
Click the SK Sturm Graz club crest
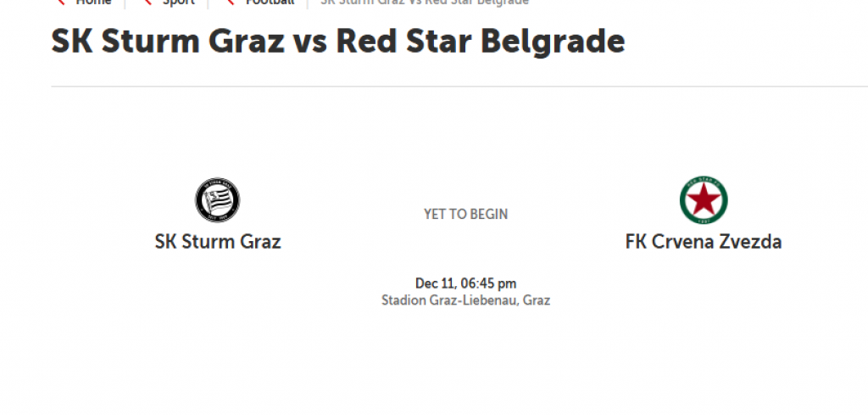click(x=218, y=201)
